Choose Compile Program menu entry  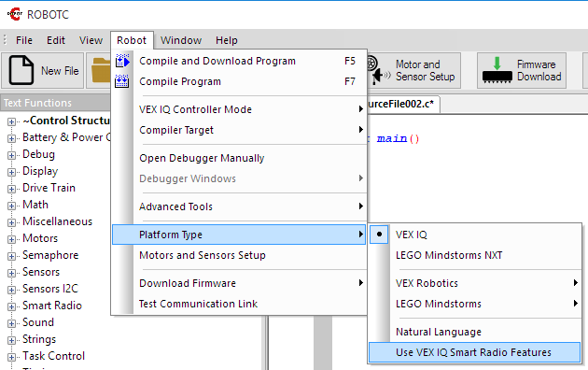[239, 81]
